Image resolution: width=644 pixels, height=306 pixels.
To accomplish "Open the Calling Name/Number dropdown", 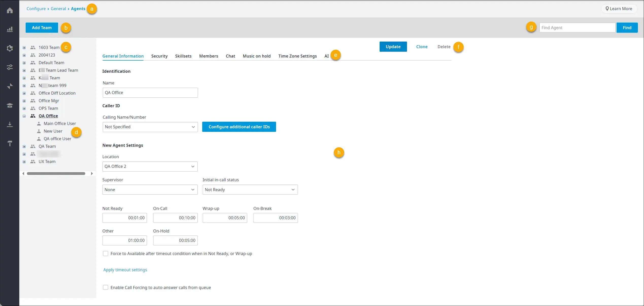I will tap(150, 127).
